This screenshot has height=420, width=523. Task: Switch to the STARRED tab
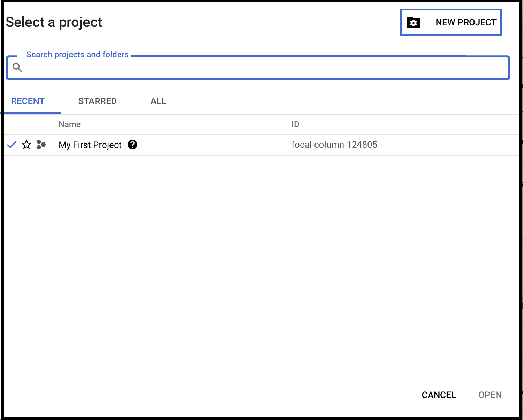(97, 101)
